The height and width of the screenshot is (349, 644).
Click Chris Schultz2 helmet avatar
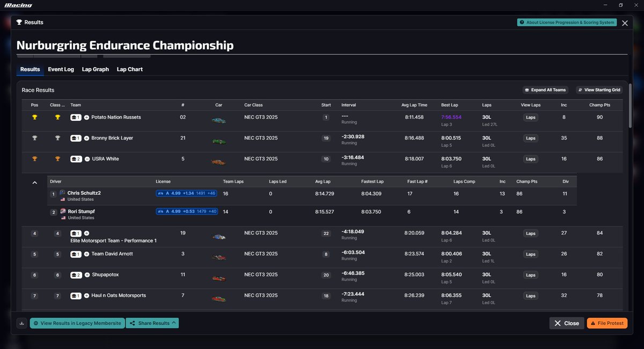pos(62,193)
